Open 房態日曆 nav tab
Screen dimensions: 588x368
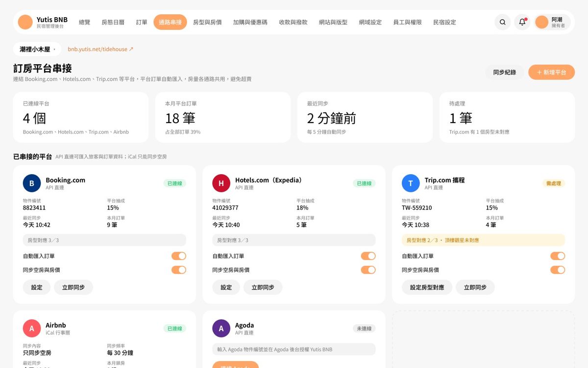click(x=113, y=22)
